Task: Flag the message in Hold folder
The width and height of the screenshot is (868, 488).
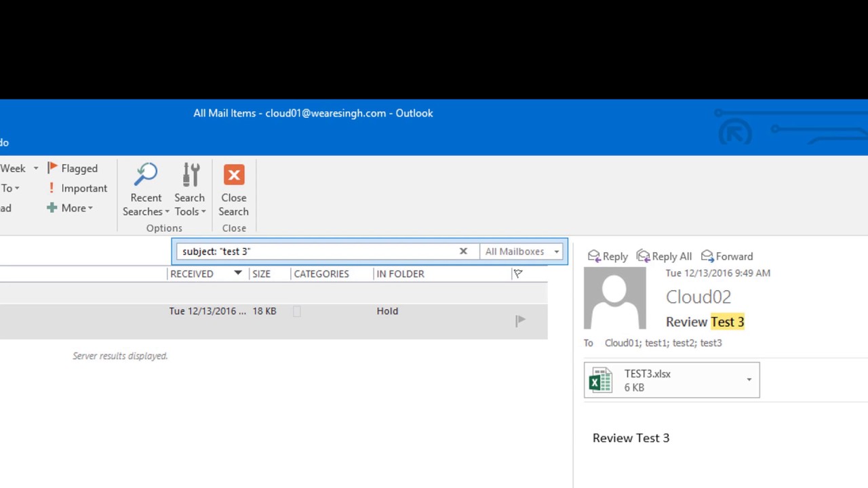Action: click(x=520, y=321)
